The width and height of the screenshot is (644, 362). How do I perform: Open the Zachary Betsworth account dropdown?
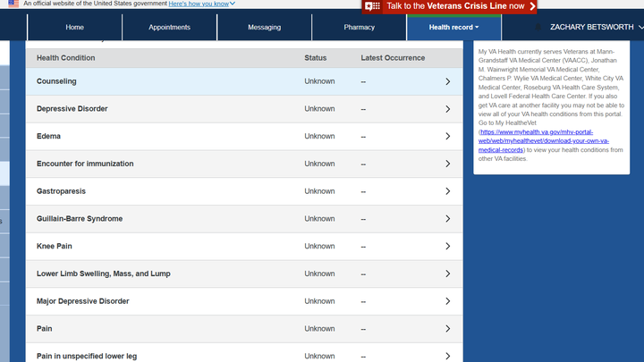click(595, 28)
